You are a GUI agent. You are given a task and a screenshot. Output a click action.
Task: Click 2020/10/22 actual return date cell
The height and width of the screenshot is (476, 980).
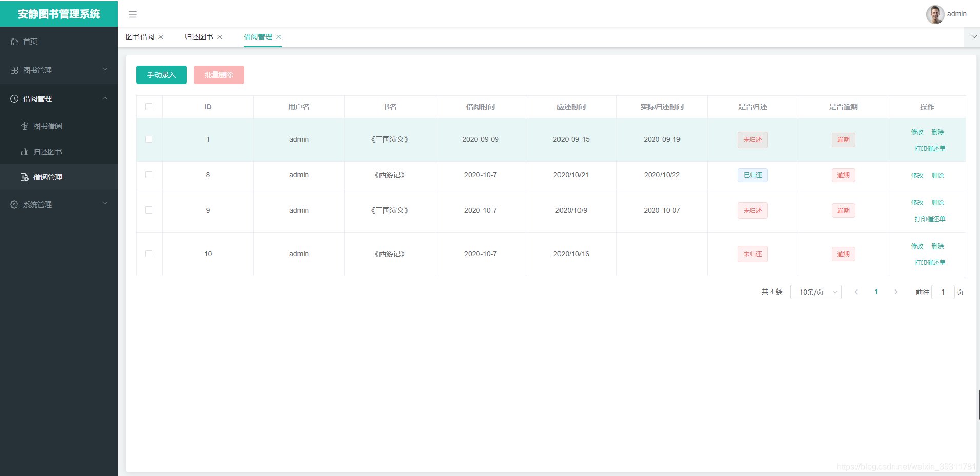point(662,175)
